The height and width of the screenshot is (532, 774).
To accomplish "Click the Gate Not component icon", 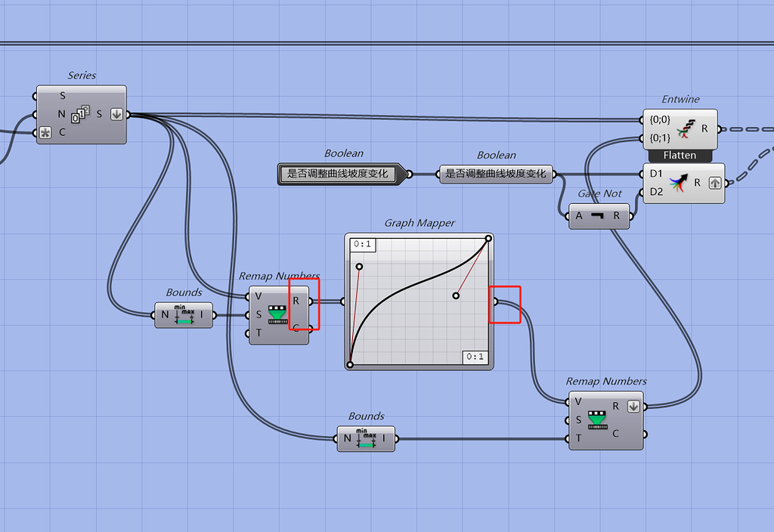I will tap(598, 215).
